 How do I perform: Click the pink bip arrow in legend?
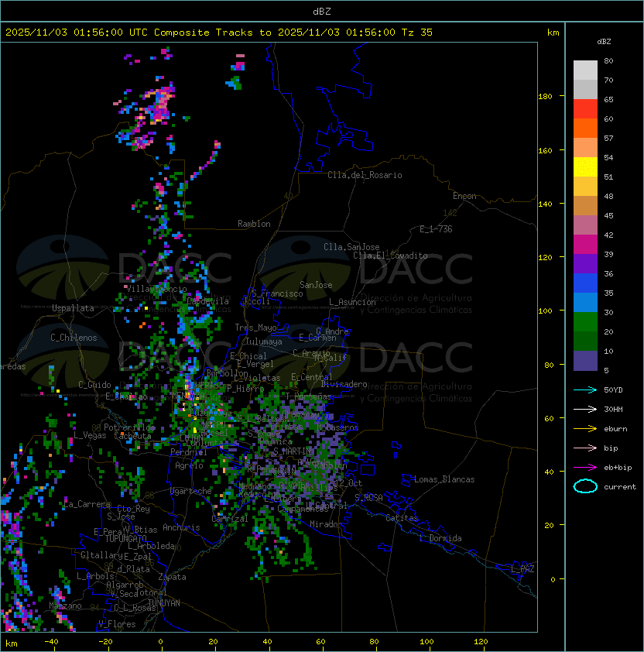585,448
